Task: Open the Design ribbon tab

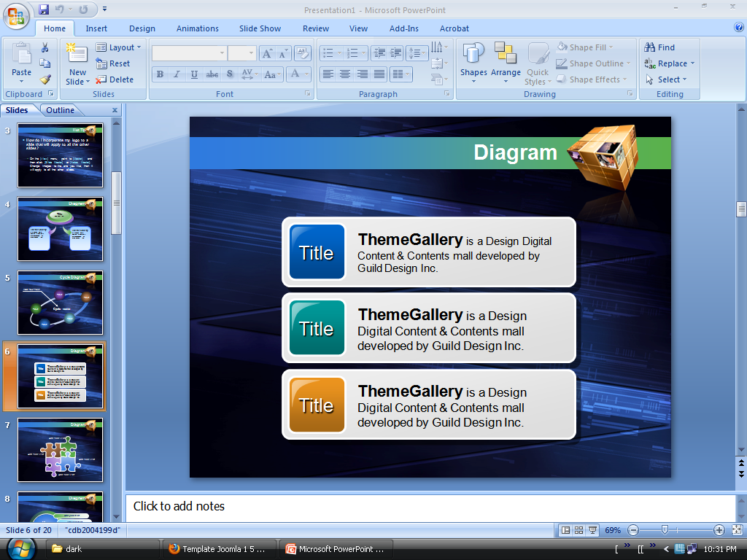Action: coord(142,28)
